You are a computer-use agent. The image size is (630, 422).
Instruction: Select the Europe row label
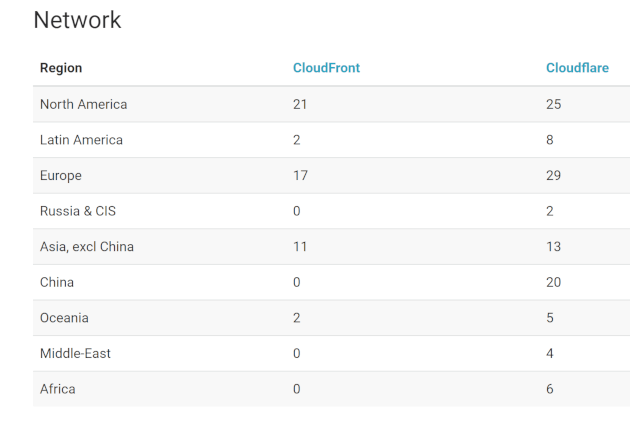pos(61,176)
